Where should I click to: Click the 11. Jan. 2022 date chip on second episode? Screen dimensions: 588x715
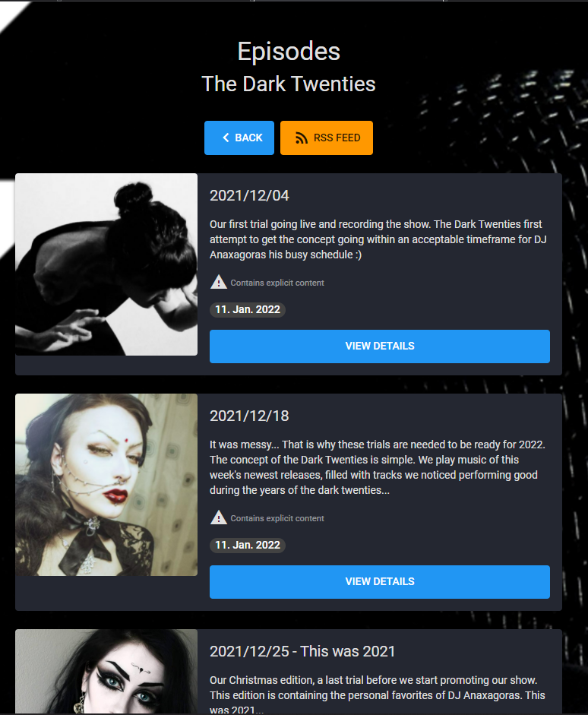coord(248,546)
